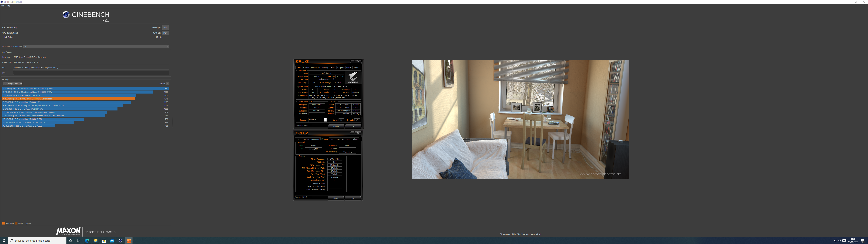
Task: Open the notification center icon
Action: 863,241
